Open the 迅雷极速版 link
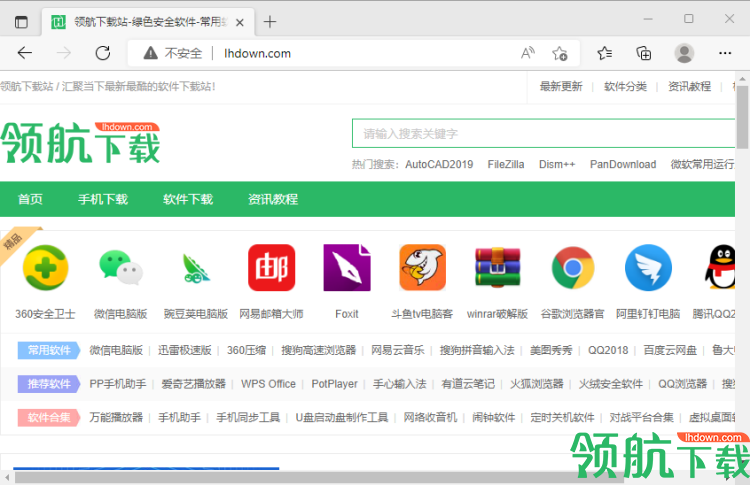 (x=185, y=350)
